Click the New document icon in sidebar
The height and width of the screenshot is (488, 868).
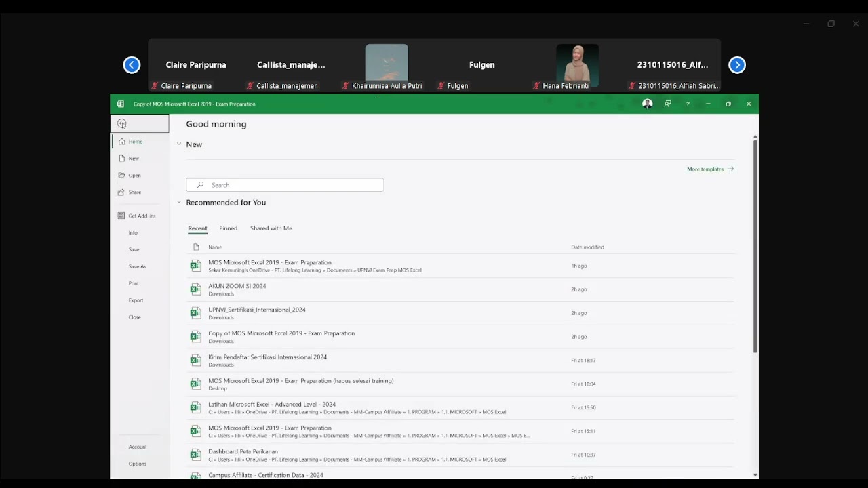(x=122, y=158)
